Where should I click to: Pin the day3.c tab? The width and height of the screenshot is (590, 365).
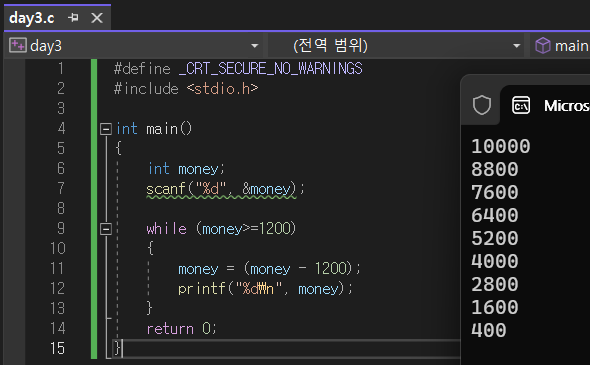coord(74,17)
